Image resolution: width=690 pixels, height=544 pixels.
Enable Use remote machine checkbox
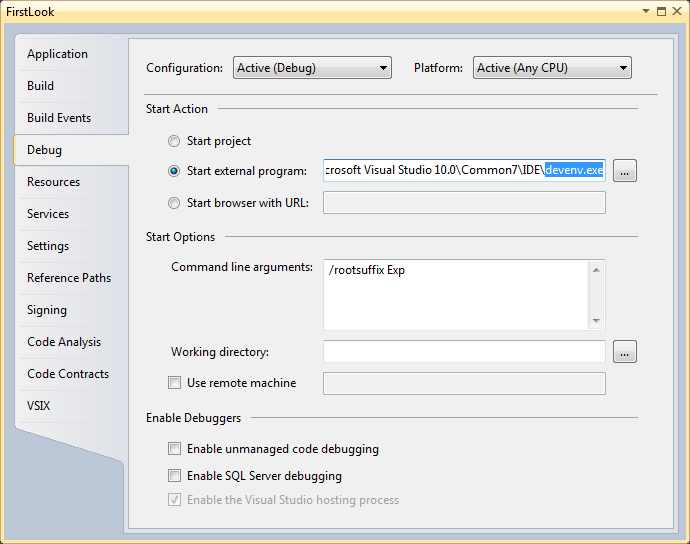(174, 382)
